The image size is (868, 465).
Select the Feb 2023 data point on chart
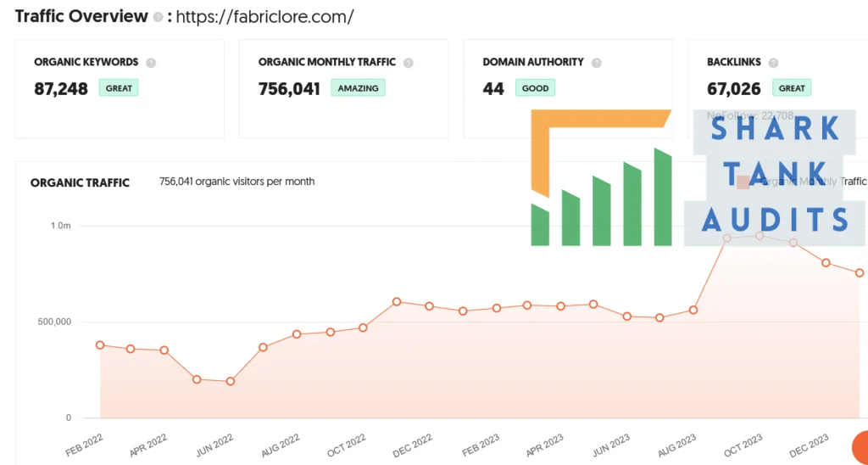click(x=497, y=308)
